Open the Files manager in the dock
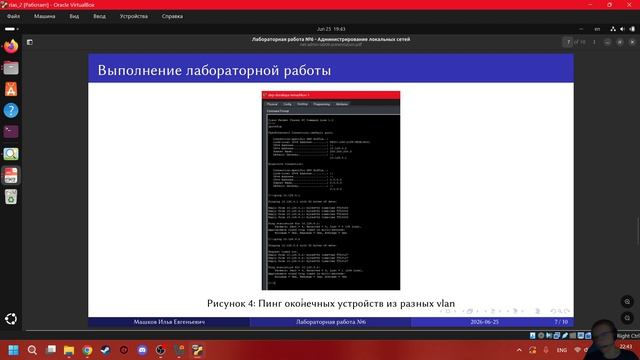This screenshot has height=360, width=640. point(11,68)
